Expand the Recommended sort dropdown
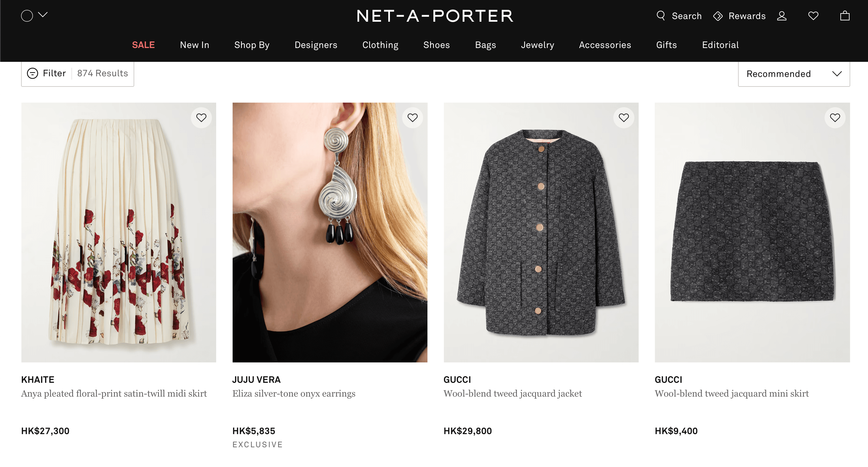This screenshot has height=467, width=868. [794, 74]
